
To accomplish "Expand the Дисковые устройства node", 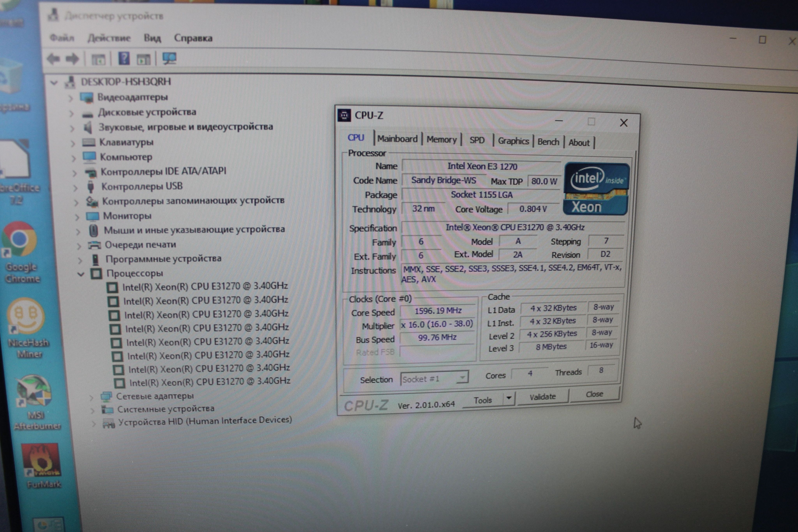I will (x=72, y=114).
